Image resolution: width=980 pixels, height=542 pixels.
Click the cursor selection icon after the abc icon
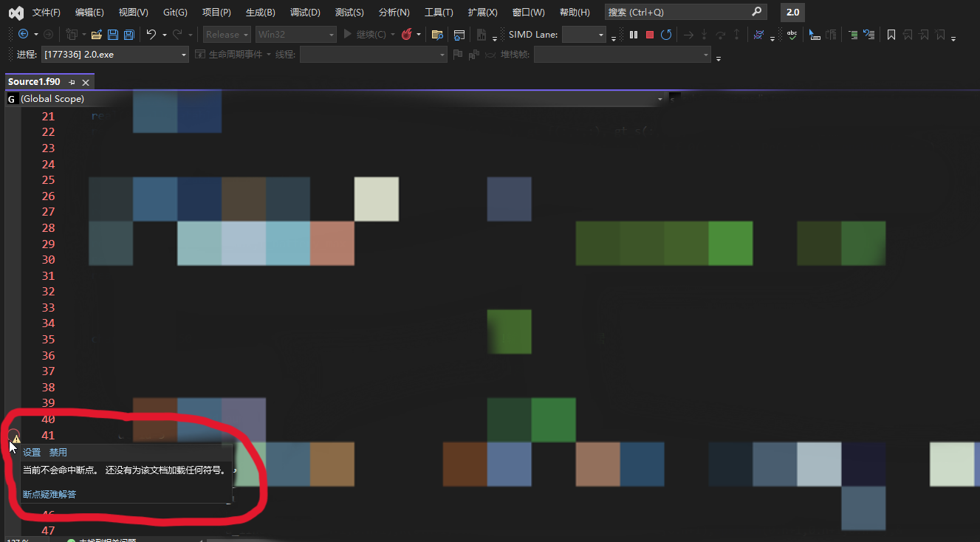(815, 34)
